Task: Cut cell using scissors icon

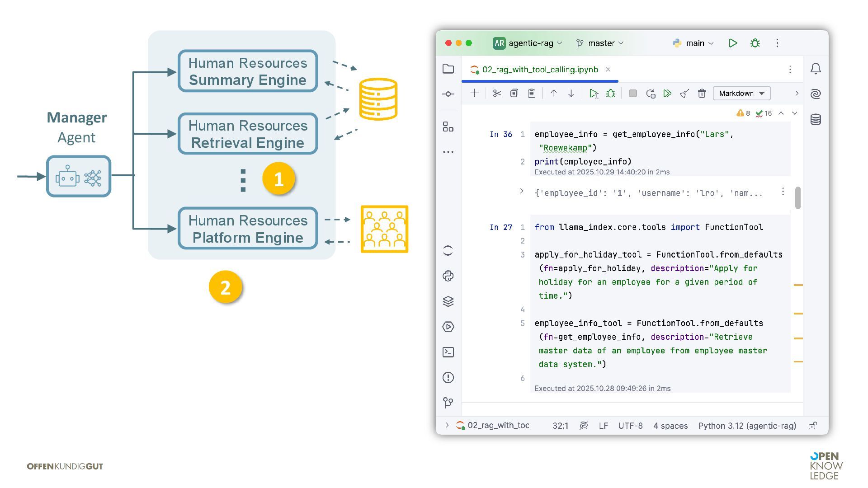Action: [497, 94]
